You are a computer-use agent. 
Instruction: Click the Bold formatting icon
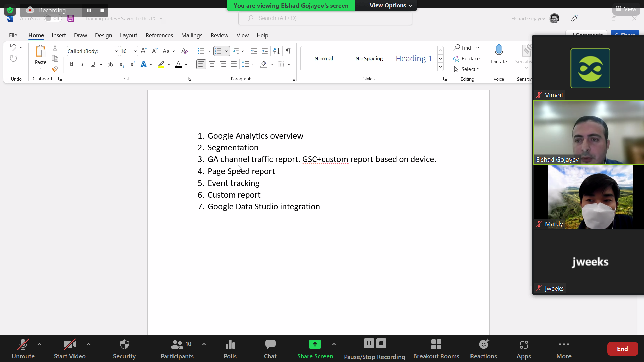[71, 64]
